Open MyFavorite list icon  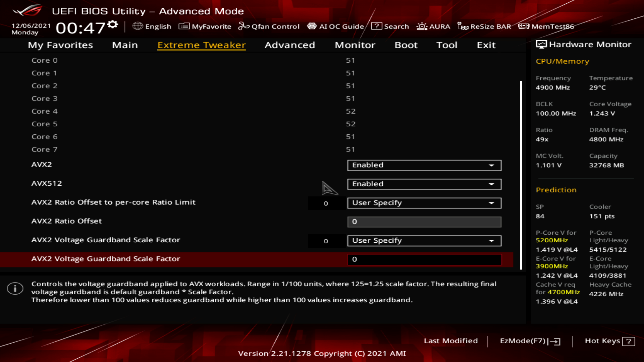point(184,26)
